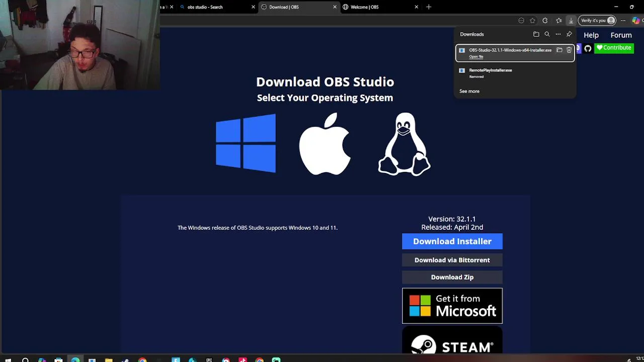Click Download via Bittorrent
The width and height of the screenshot is (644, 362).
(x=452, y=260)
